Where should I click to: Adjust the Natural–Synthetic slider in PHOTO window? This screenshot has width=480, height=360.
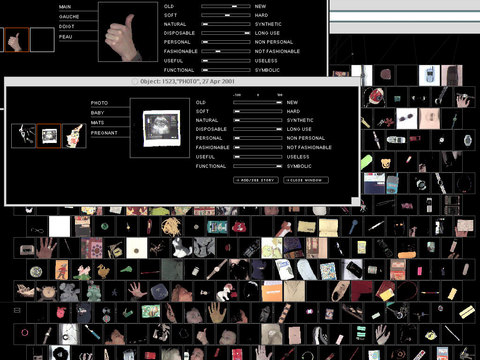[x=258, y=120]
